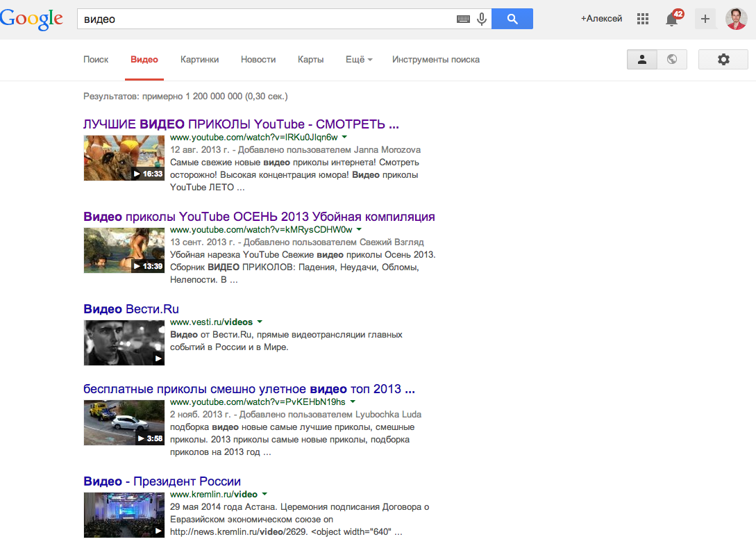756x546 pixels.
Task: Click the plus share button
Action: tap(705, 19)
